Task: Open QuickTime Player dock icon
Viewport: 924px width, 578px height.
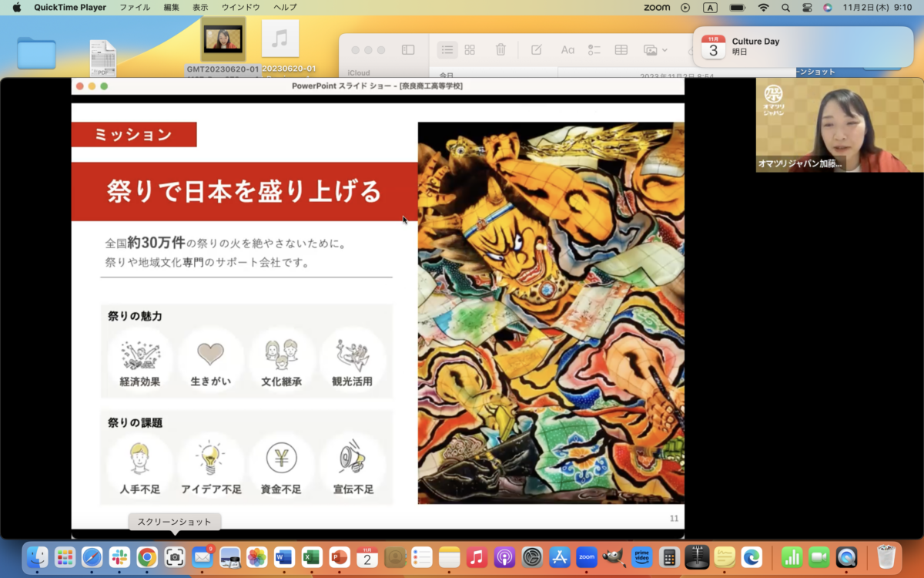Action: (846, 556)
